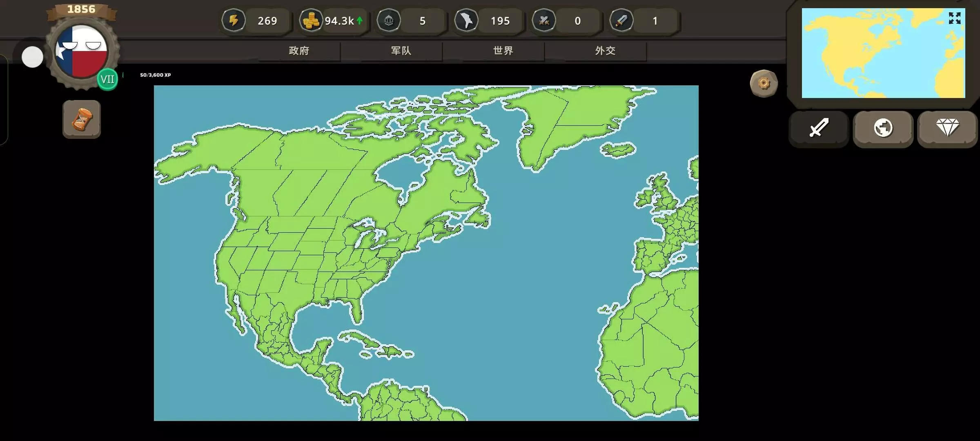Click the level VII green badge
The width and height of the screenshot is (980, 441).
[107, 79]
